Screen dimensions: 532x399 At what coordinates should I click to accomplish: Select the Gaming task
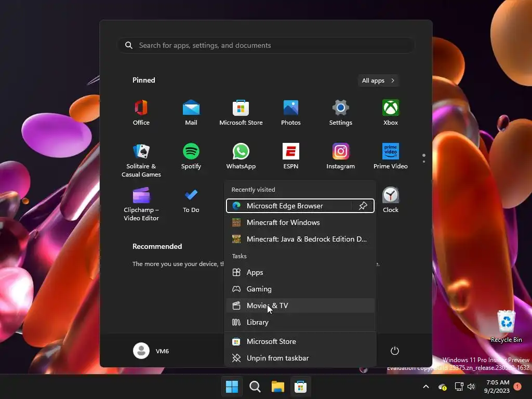pos(300,289)
